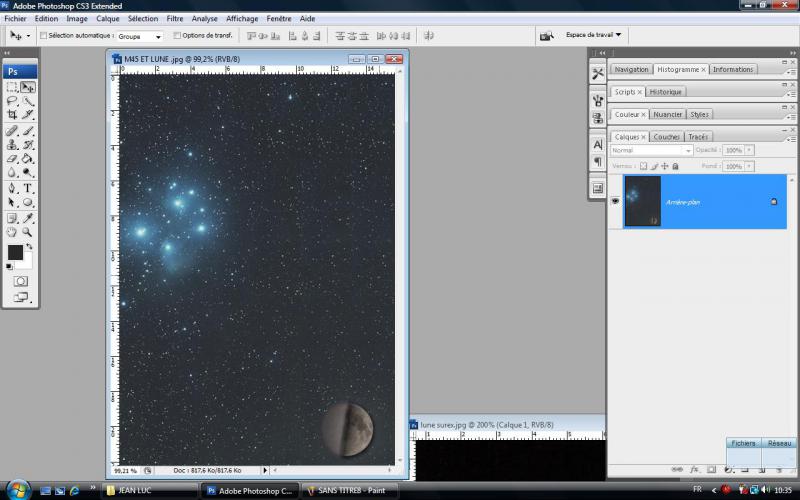The height and width of the screenshot is (500, 800).
Task: Select the Zoom magnifier tool
Action: pos(28,232)
